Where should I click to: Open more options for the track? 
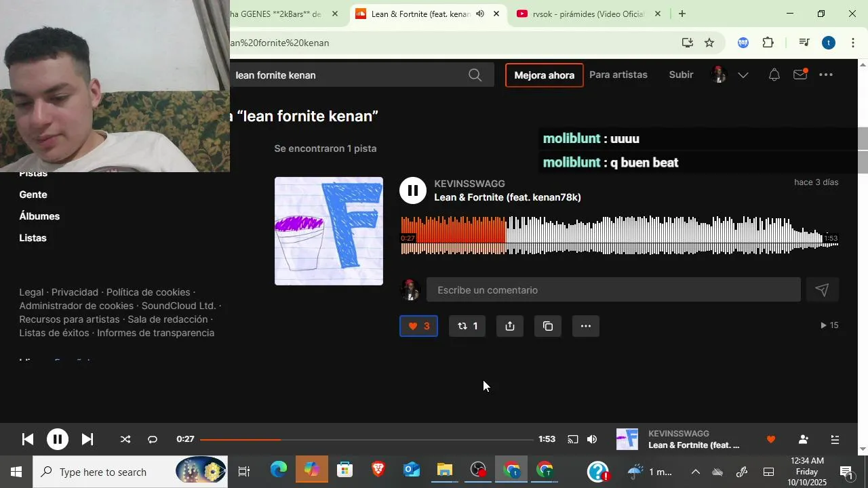coord(586,326)
